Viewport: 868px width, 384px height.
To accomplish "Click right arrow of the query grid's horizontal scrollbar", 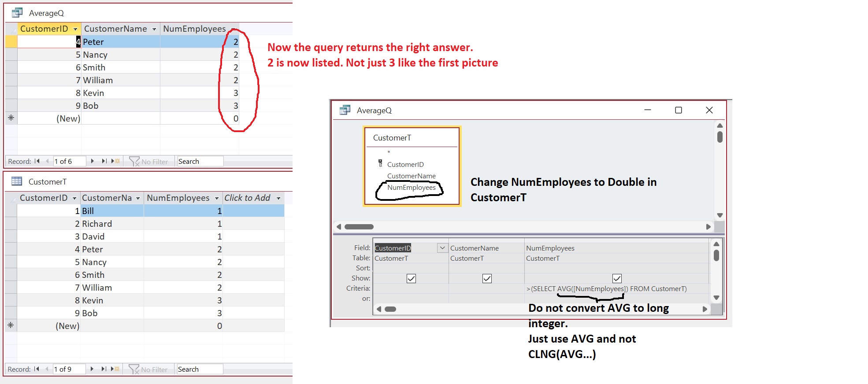I will [705, 309].
